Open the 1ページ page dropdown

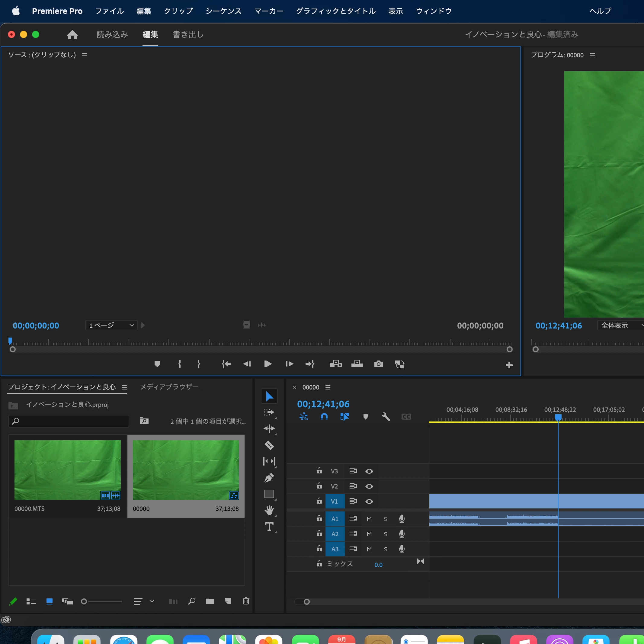(111, 325)
